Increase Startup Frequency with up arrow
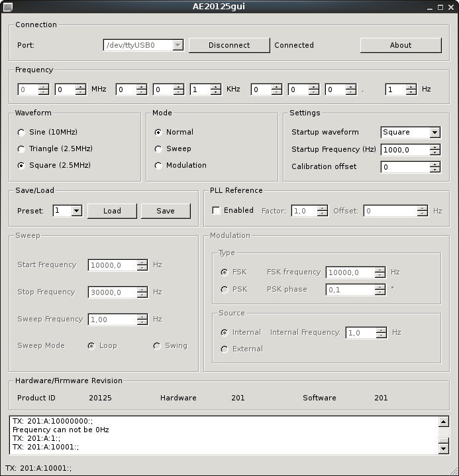This screenshot has width=459, height=476. tap(434, 147)
